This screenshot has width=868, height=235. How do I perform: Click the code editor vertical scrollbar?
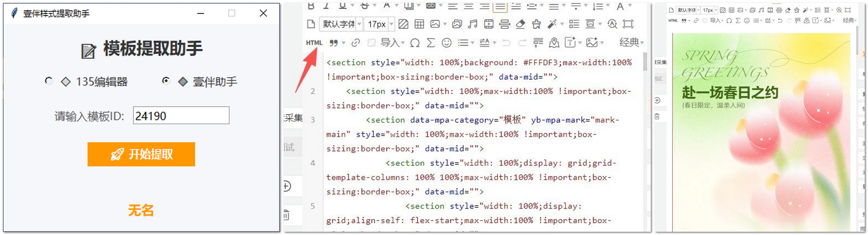point(645,62)
